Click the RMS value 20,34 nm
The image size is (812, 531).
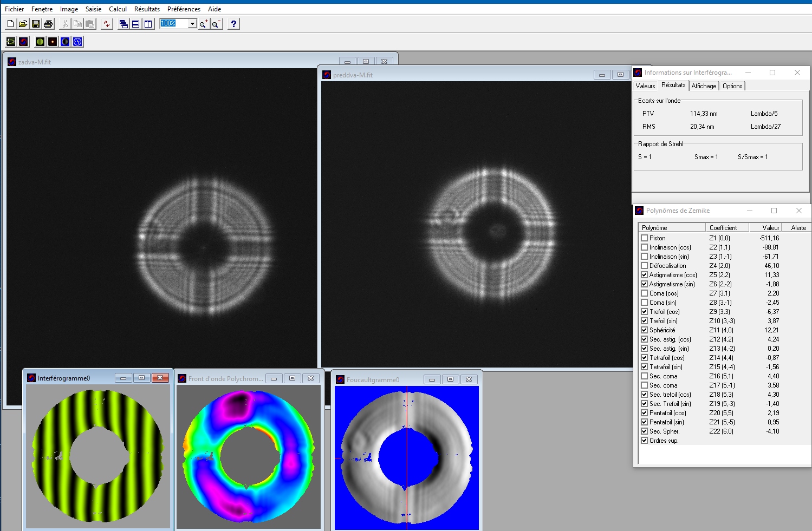coord(702,127)
